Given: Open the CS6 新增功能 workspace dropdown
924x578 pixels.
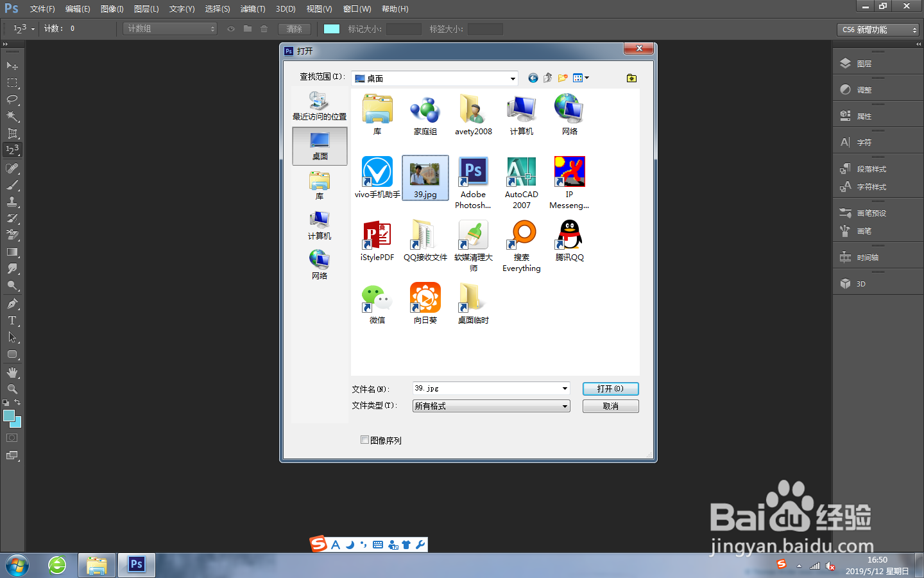Looking at the screenshot, I should click(x=878, y=30).
